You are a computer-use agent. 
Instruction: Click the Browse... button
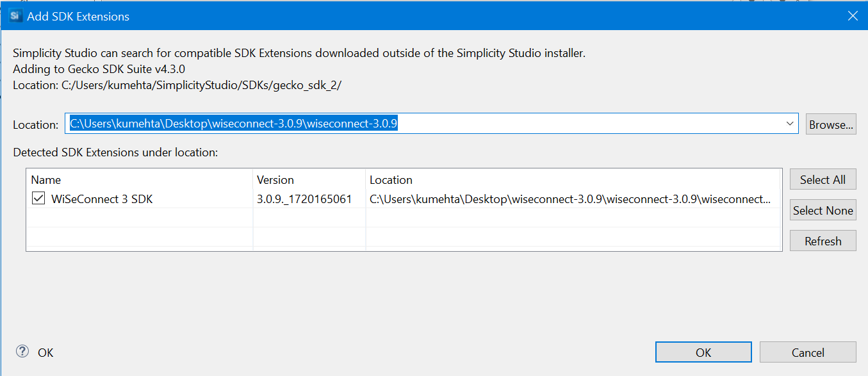[x=831, y=125]
